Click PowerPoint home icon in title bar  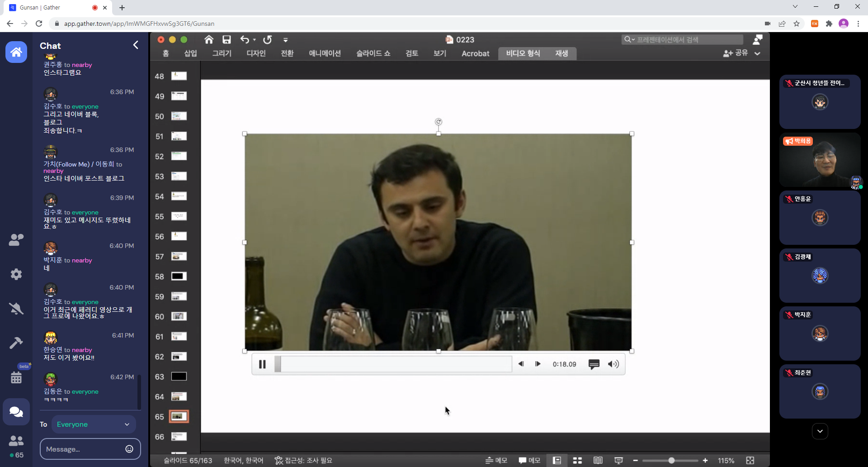coord(209,40)
